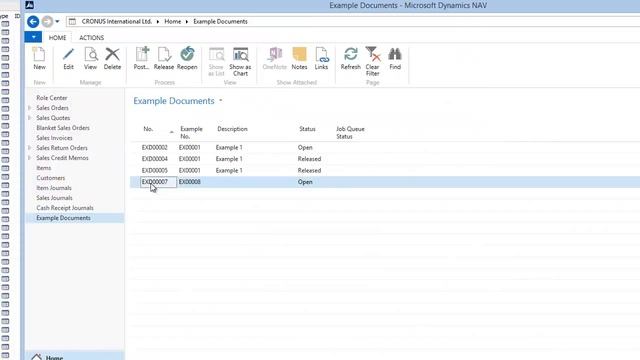Switch to the HOME ribbon tab
Screen dimensions: 640x360
(57, 38)
